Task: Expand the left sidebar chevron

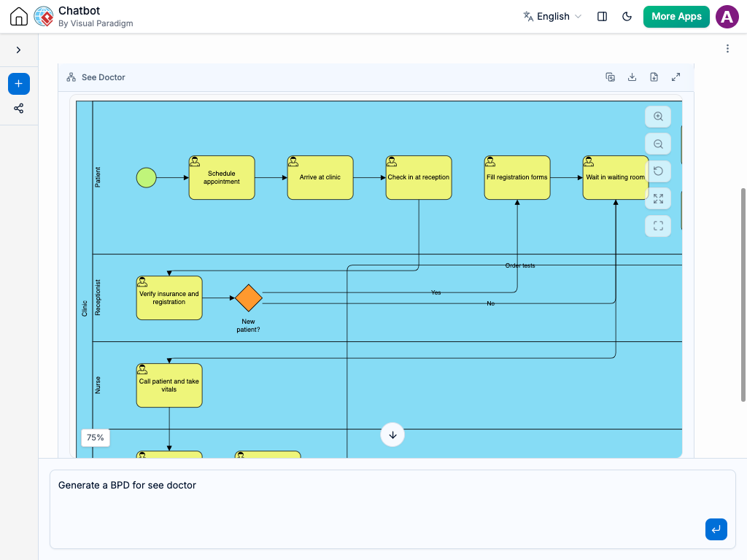Action: pyautogui.click(x=18, y=50)
